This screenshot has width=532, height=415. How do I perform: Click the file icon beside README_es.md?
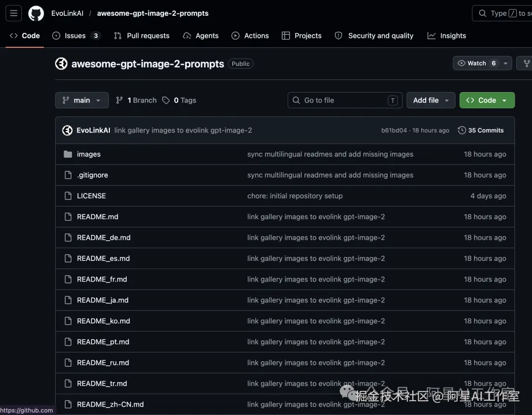68,258
